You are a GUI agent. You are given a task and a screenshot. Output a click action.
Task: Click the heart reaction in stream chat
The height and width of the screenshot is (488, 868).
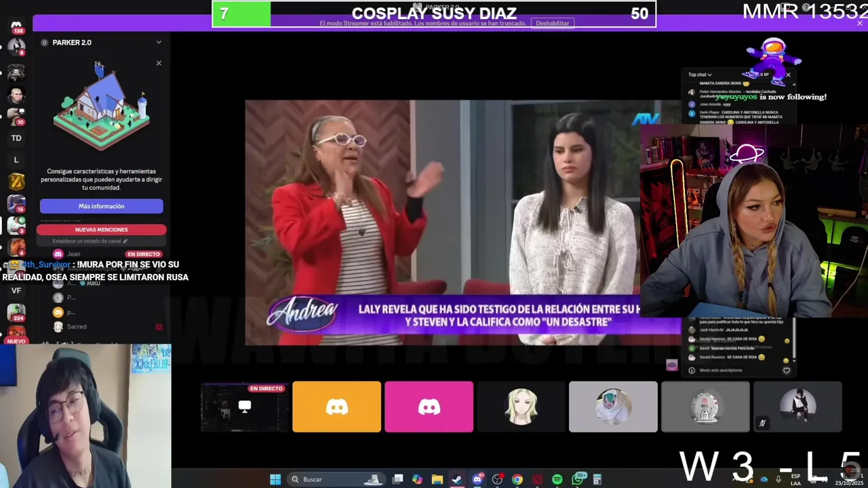point(787,370)
